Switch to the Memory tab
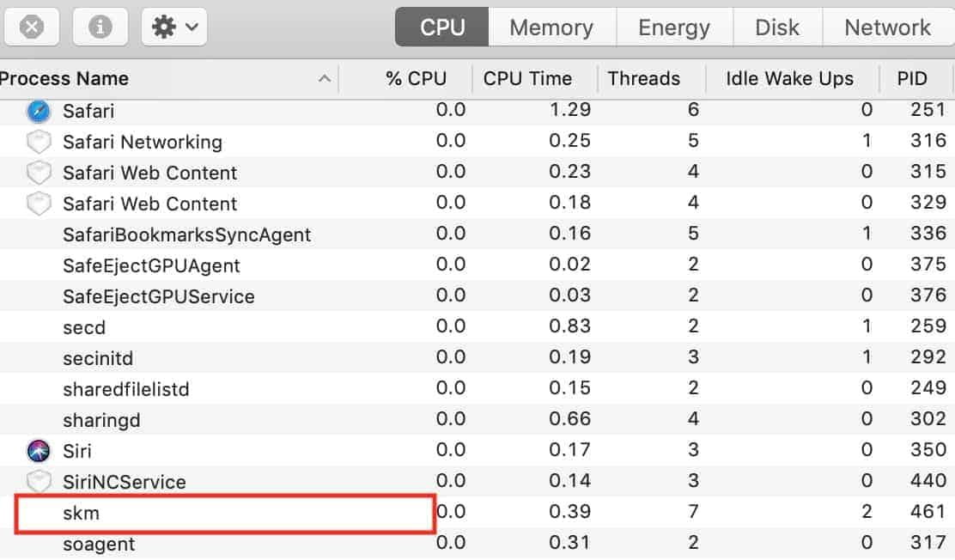 (x=551, y=27)
